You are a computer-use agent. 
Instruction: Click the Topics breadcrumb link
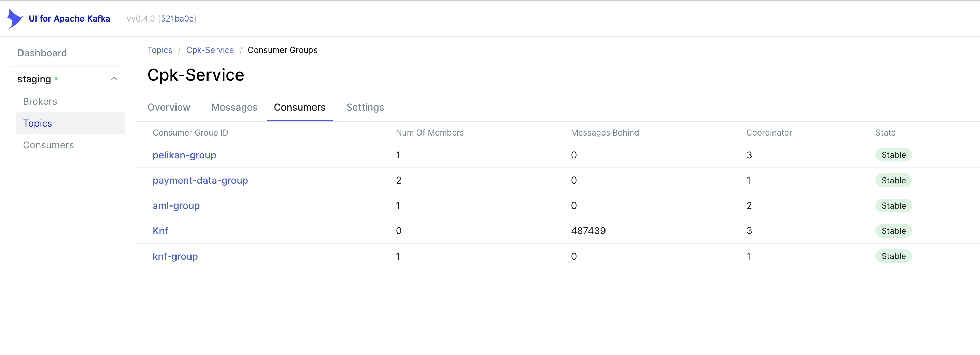[x=159, y=50]
